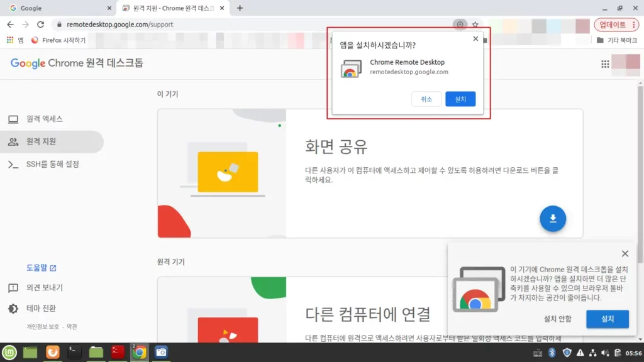The width and height of the screenshot is (644, 362).
Task: Open a new browser tab
Action: pos(240,8)
